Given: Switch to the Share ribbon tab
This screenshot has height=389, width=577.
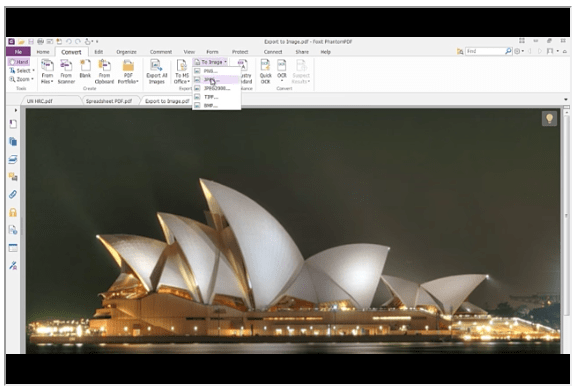Looking at the screenshot, I should (x=302, y=52).
